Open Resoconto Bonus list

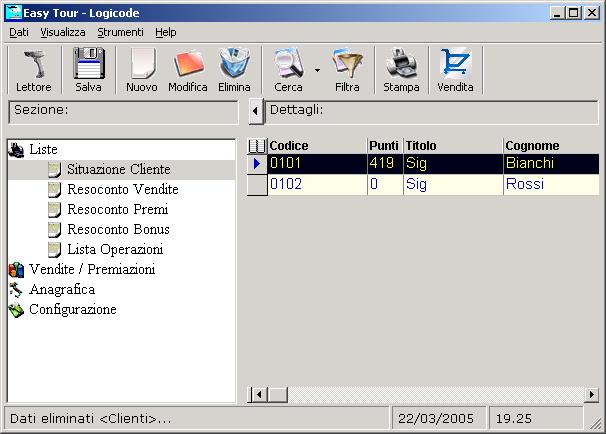[x=118, y=230]
